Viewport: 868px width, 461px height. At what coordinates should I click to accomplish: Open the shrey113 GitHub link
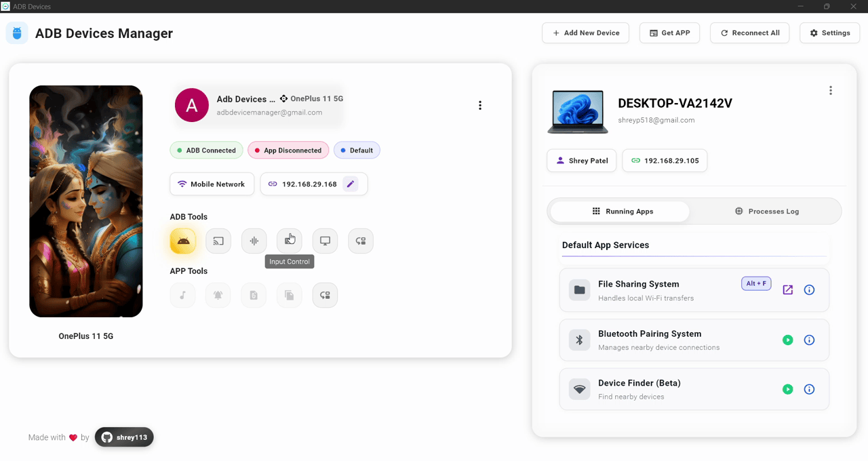[x=124, y=437]
